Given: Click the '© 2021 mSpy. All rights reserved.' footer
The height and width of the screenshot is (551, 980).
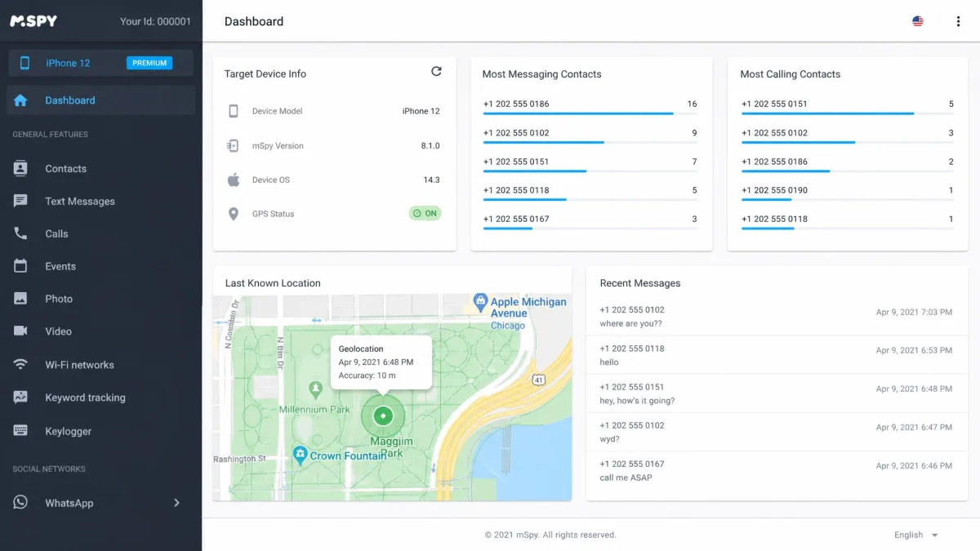Looking at the screenshot, I should [x=550, y=535].
